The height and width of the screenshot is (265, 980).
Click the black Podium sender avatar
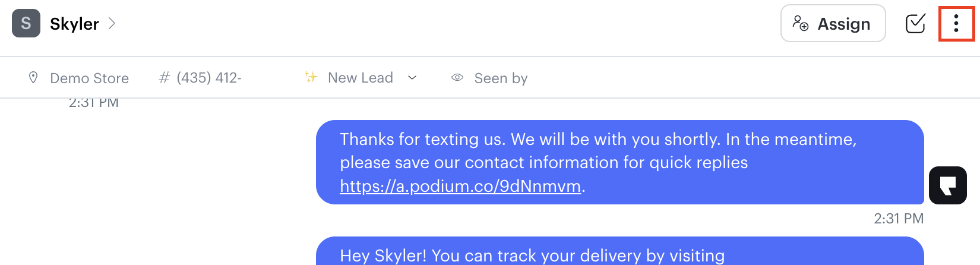tap(948, 185)
